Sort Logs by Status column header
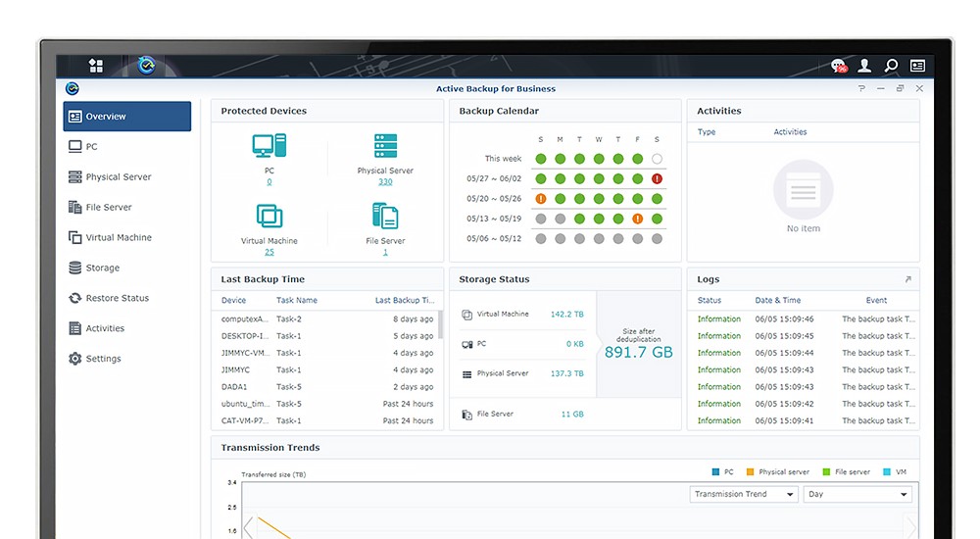The height and width of the screenshot is (539, 980). (710, 300)
